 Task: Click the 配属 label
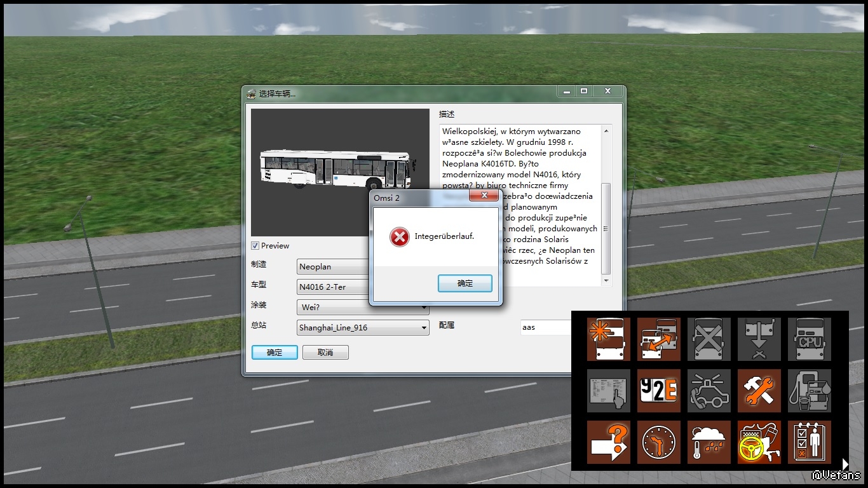tap(447, 325)
